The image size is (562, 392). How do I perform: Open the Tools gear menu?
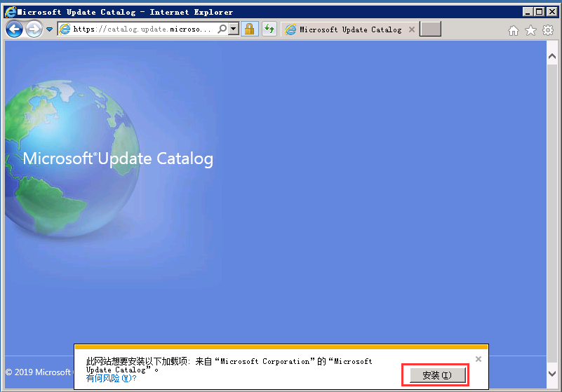(547, 30)
